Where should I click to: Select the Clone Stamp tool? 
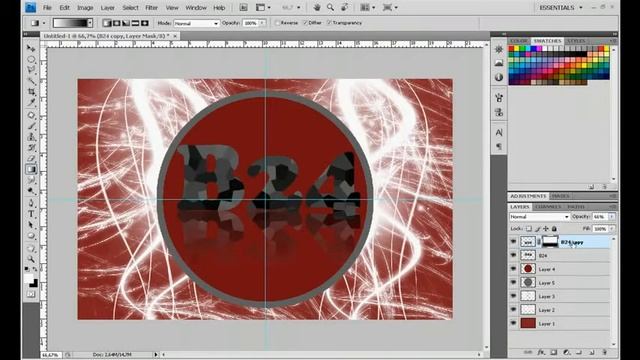(x=31, y=137)
